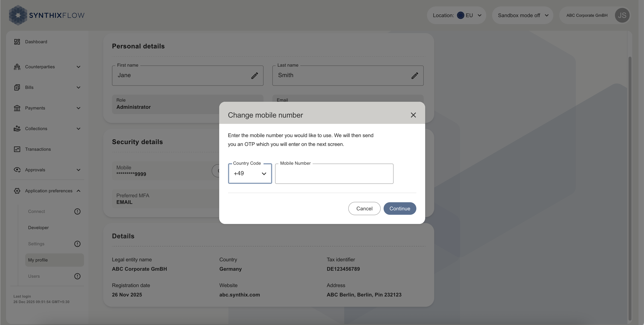
Task: Open the Location chevron dropdown
Action: click(479, 15)
